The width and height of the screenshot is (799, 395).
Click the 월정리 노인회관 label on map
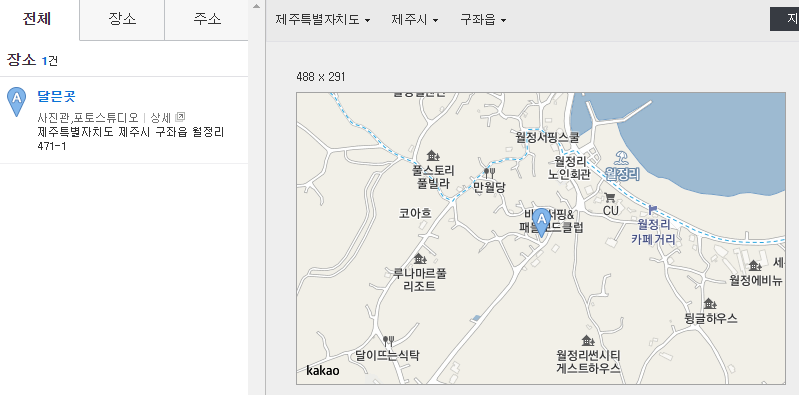[570, 168]
